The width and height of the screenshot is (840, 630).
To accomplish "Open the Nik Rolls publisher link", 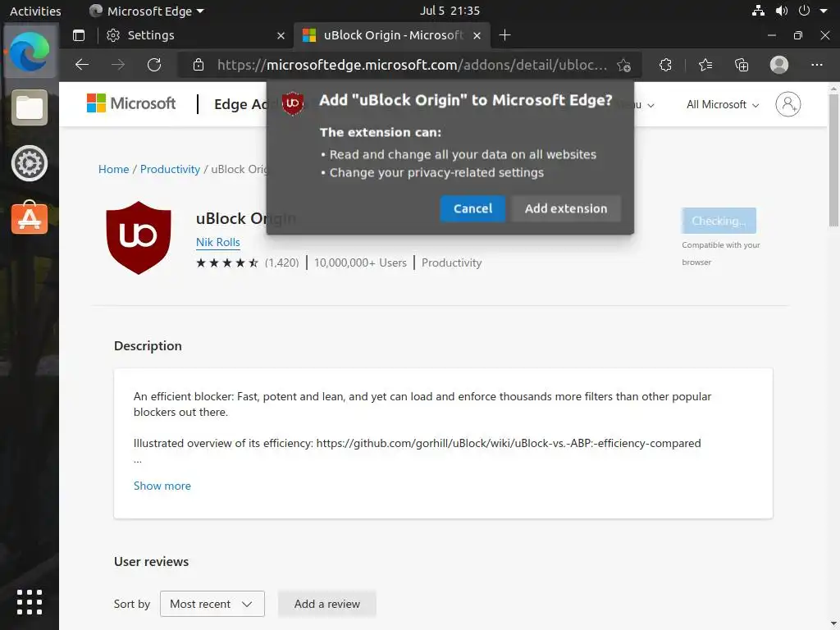I will 217,242.
